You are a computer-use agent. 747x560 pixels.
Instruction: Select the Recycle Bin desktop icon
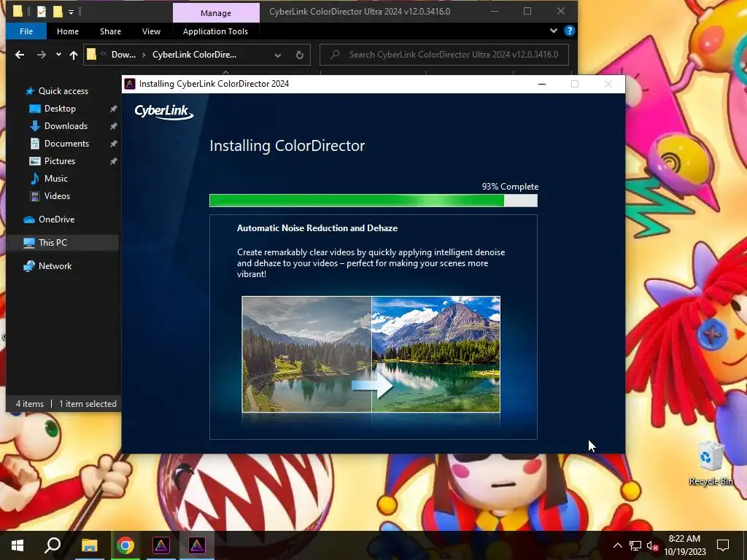[711, 463]
